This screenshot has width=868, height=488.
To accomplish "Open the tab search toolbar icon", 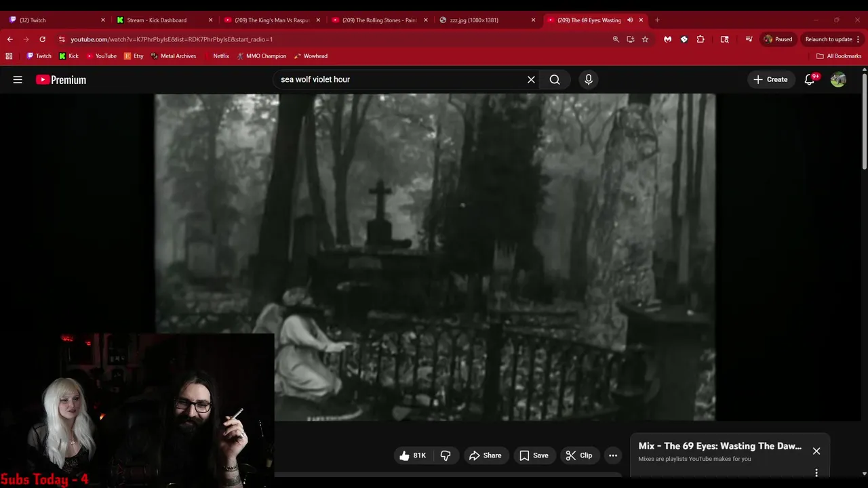I will tap(724, 39).
